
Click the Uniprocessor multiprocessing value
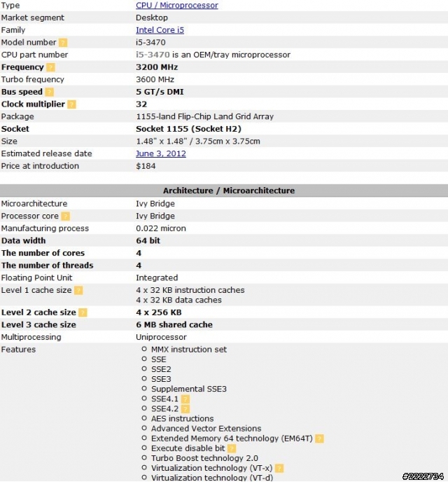tap(161, 337)
